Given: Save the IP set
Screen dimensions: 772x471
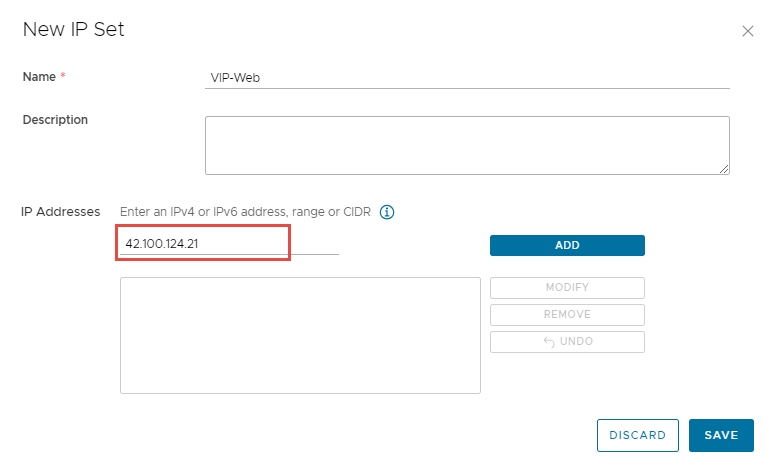Looking at the screenshot, I should pos(721,435).
